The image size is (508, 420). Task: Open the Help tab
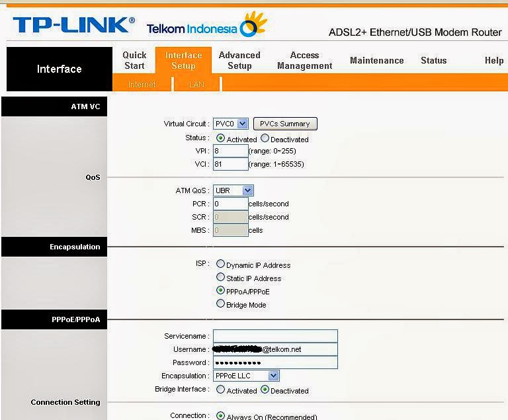tap(494, 61)
